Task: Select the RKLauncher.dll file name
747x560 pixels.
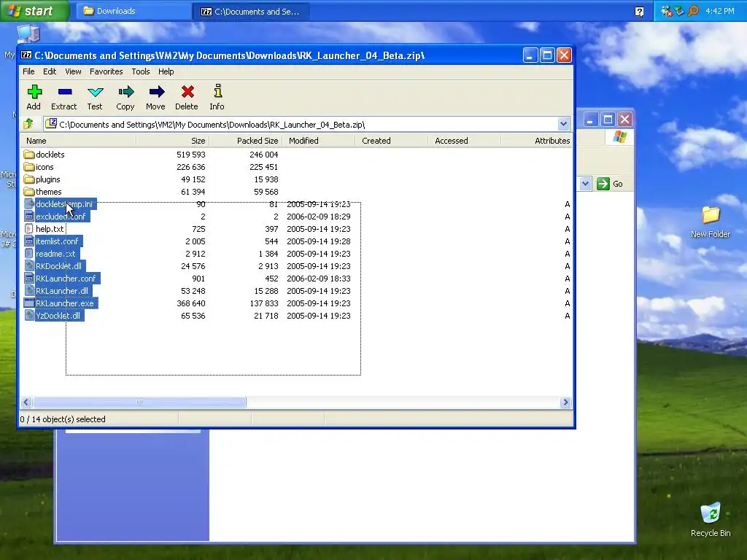Action: [x=62, y=290]
